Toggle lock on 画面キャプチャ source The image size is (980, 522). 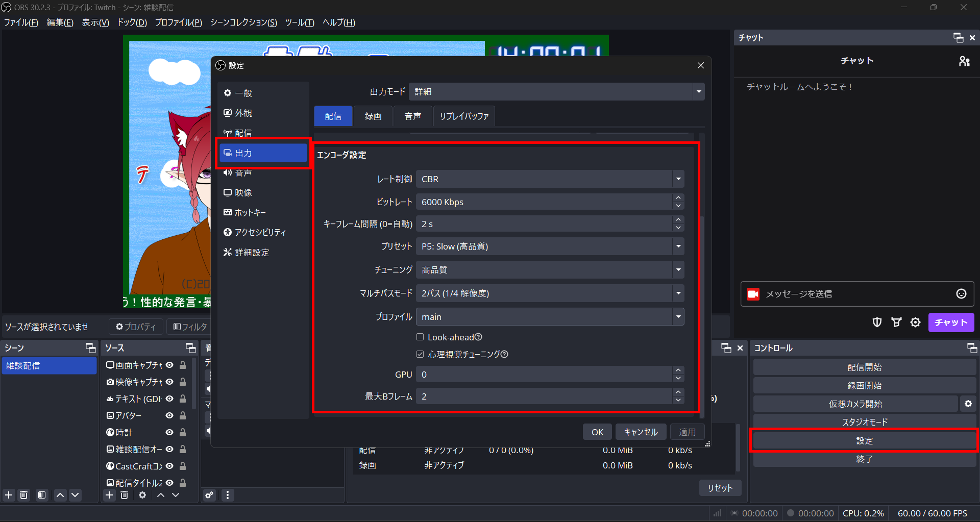(183, 365)
